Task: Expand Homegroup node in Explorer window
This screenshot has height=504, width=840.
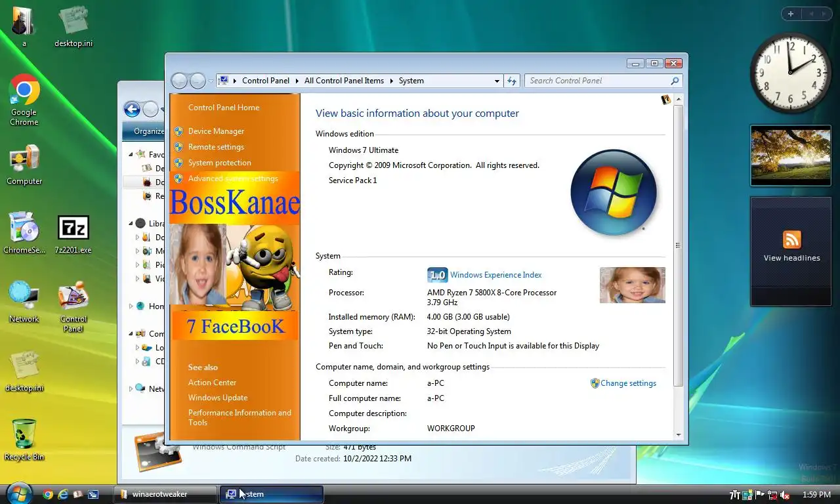Action: coord(131,306)
